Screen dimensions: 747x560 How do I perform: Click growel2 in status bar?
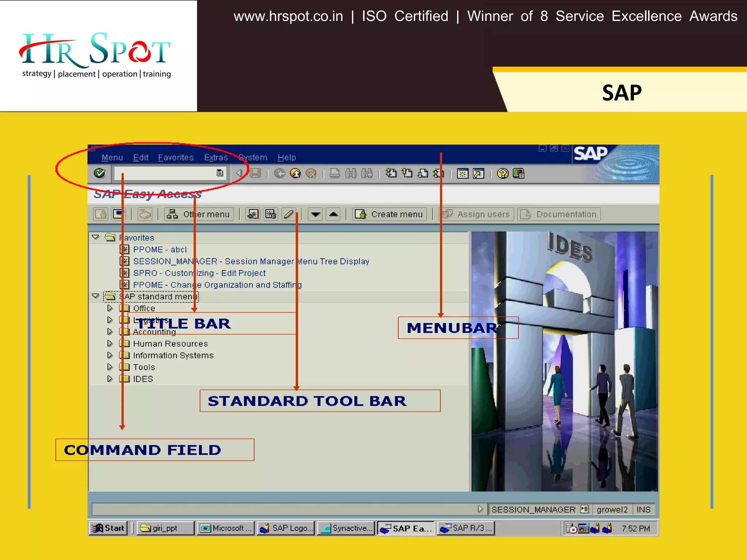(x=612, y=509)
